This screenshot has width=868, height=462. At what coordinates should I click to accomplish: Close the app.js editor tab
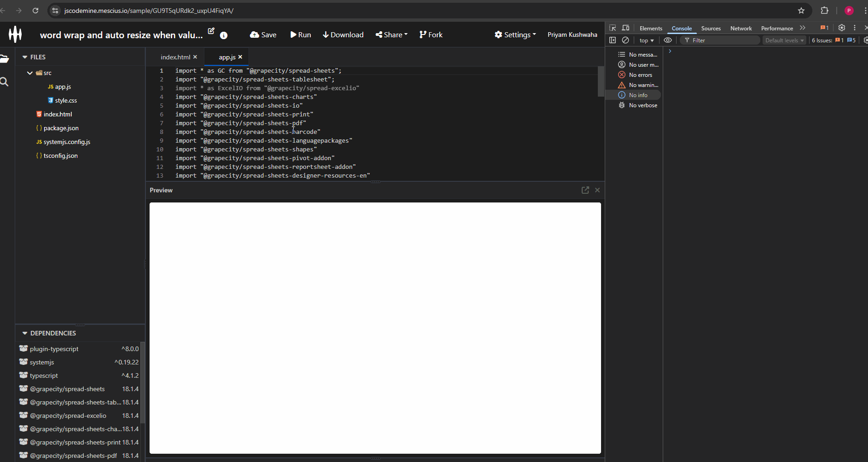click(240, 57)
